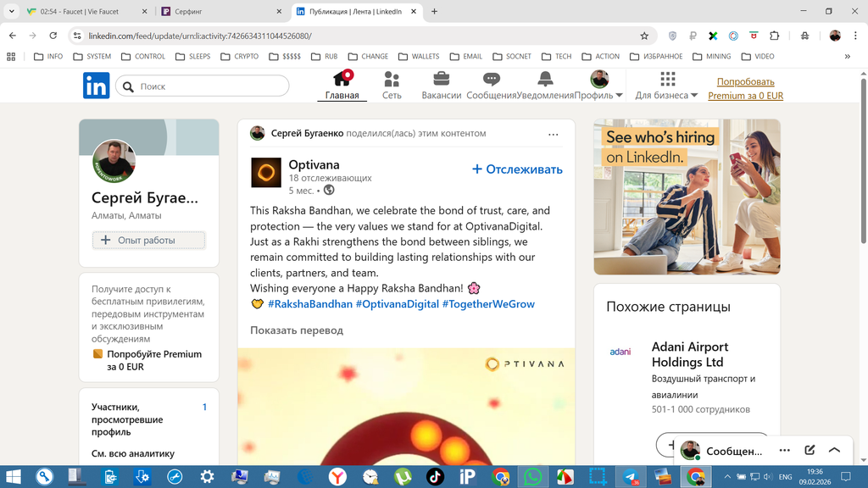The width and height of the screenshot is (868, 488).
Task: Open messaging overlay options three dots
Action: pyautogui.click(x=784, y=451)
